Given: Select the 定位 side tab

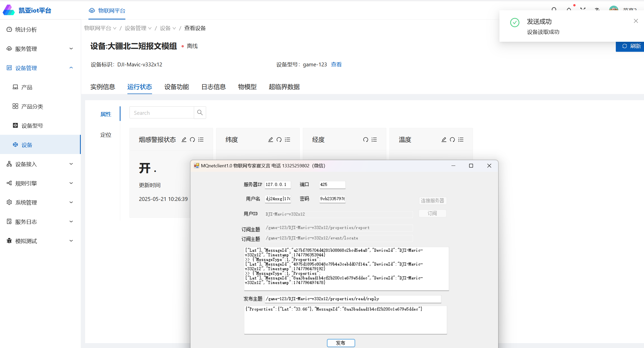Looking at the screenshot, I should click(106, 135).
